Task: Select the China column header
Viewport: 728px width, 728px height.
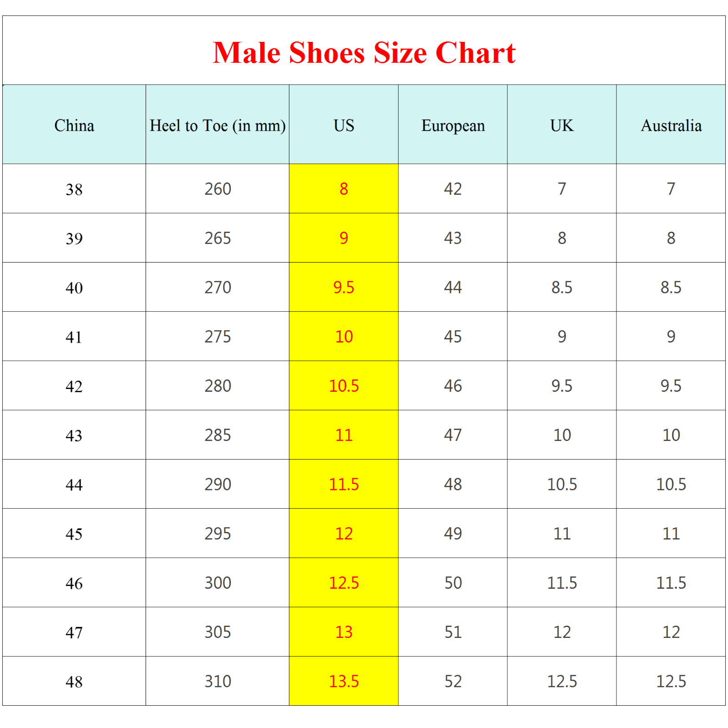Action: pyautogui.click(x=74, y=125)
